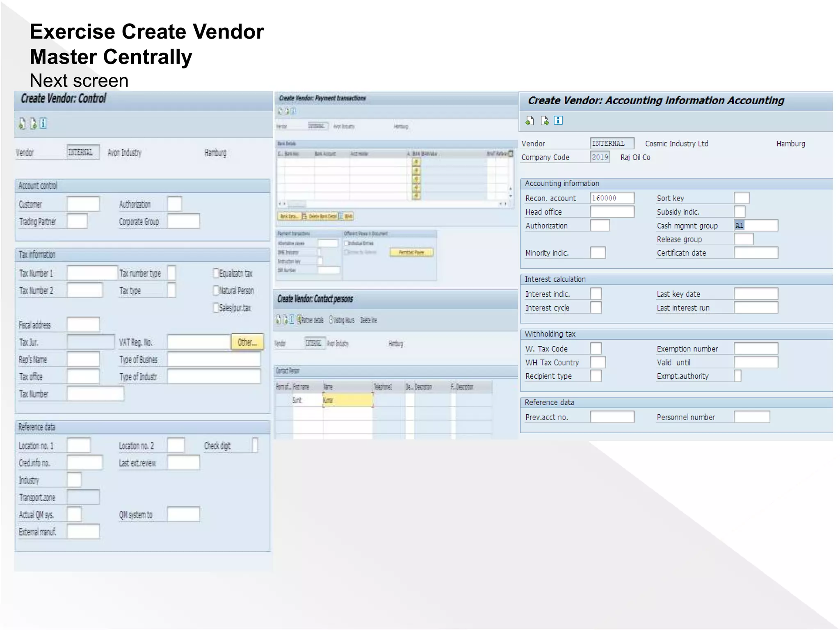Click the Tax Number 1 field
Image resolution: width=840 pixels, height=630 pixels.
92,273
